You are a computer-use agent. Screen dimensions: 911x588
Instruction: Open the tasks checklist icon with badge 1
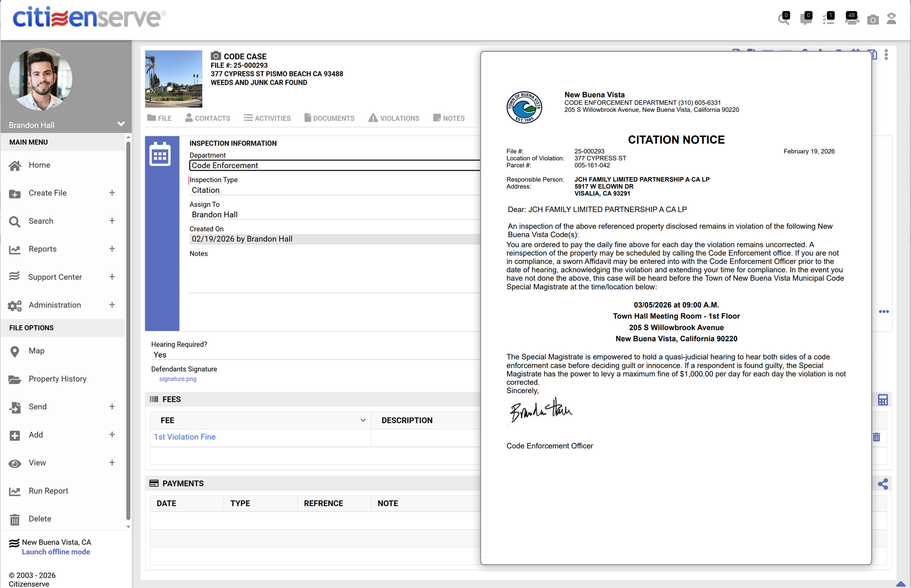[x=829, y=19]
